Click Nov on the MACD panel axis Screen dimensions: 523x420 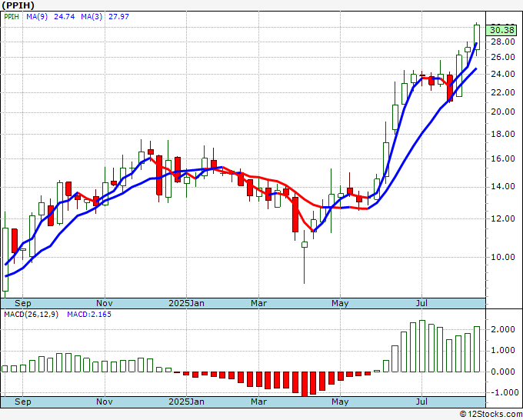point(105,402)
